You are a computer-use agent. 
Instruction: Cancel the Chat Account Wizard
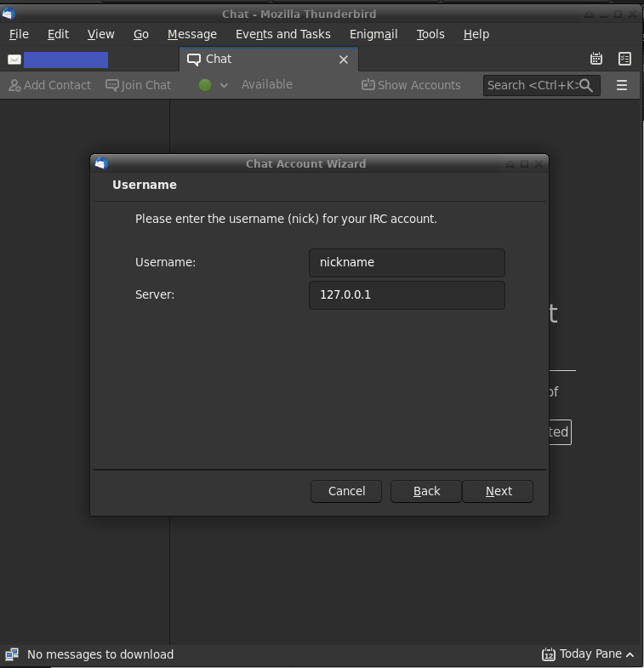[x=346, y=491]
